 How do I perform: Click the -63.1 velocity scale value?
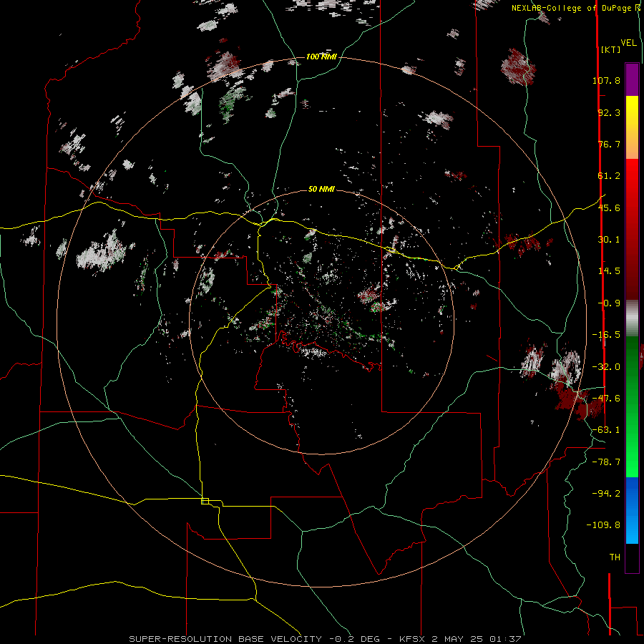point(606,430)
